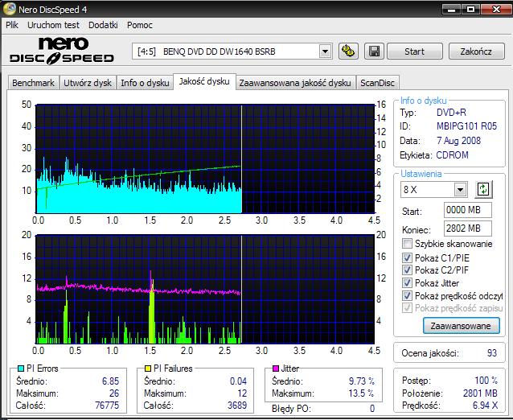The width and height of the screenshot is (513, 420).
Task: Switch to Zaawansowana jakość dysku tab
Action: click(x=295, y=83)
